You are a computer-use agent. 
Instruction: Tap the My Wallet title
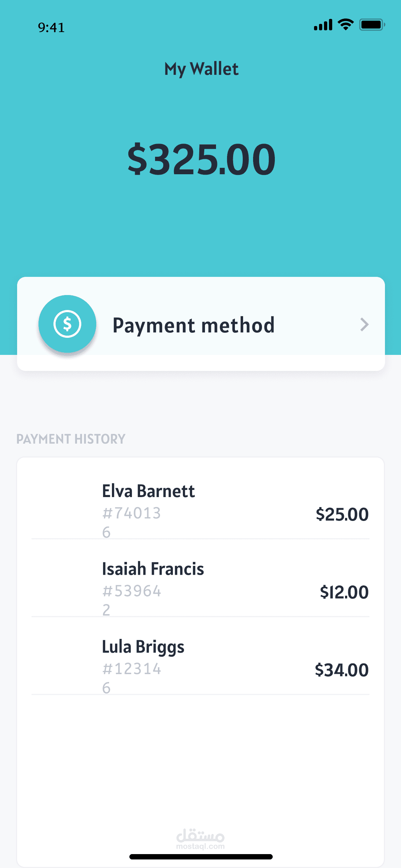coord(201,69)
